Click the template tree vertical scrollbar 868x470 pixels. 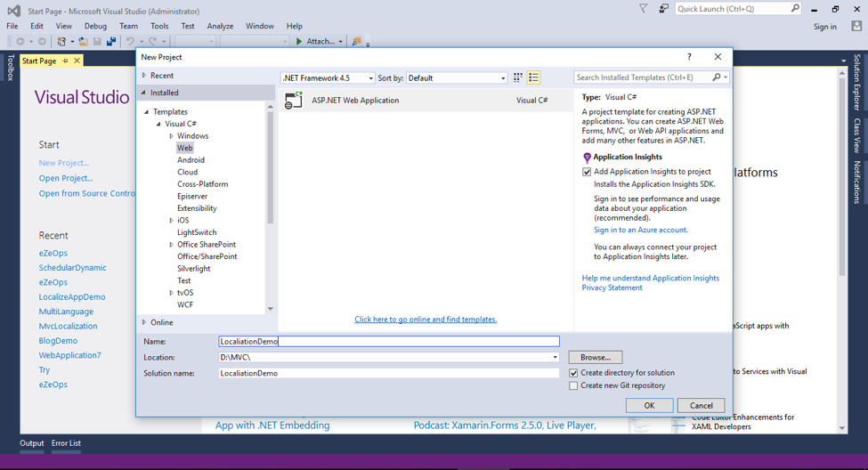pyautogui.click(x=271, y=169)
